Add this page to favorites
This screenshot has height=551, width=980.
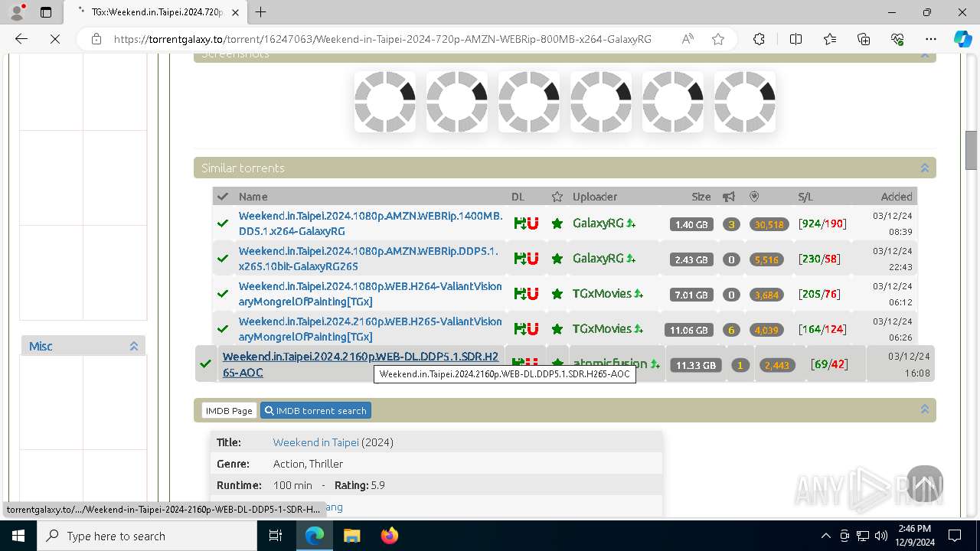(x=718, y=39)
